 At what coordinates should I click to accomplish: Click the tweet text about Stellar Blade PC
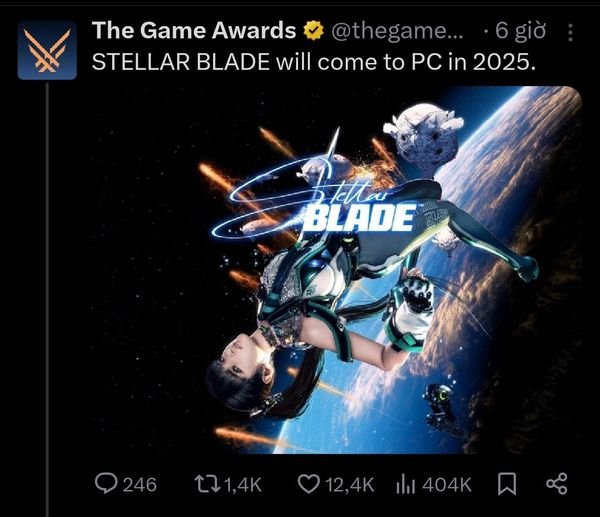(313, 62)
